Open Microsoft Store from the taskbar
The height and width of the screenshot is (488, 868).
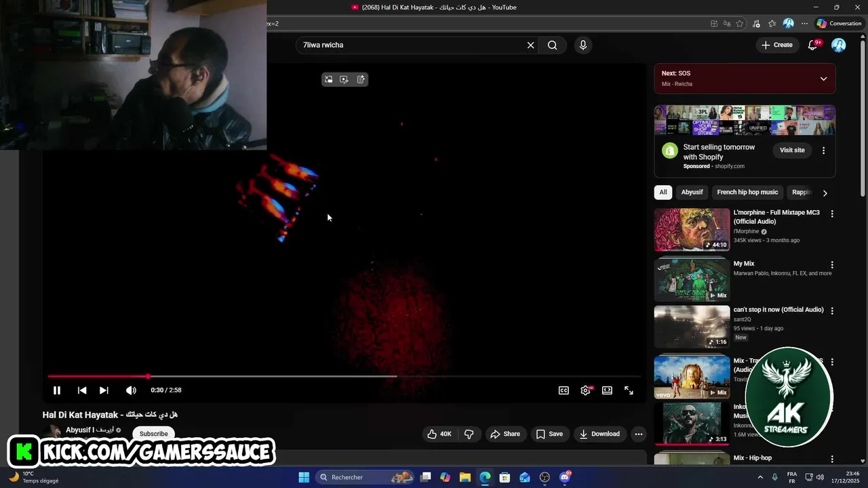tap(505, 477)
